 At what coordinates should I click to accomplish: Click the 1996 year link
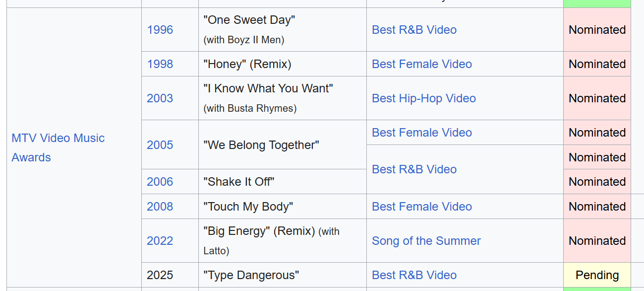click(x=160, y=30)
